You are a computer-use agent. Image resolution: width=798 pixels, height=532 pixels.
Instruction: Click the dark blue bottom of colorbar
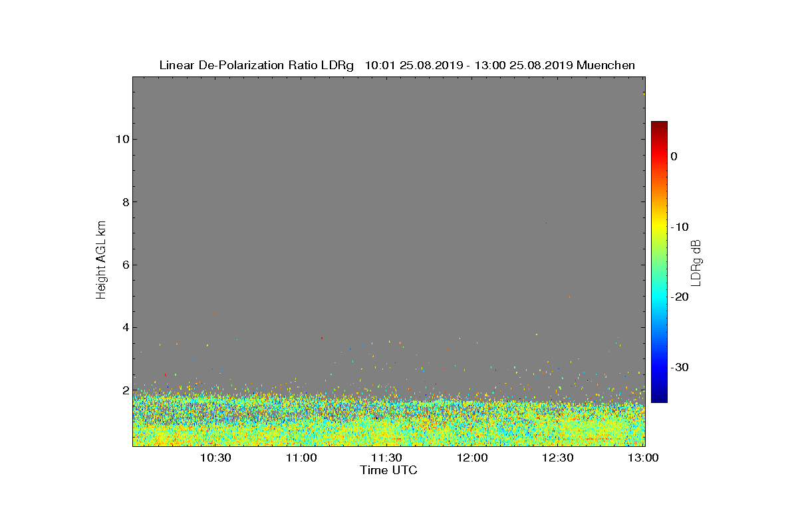(x=659, y=399)
